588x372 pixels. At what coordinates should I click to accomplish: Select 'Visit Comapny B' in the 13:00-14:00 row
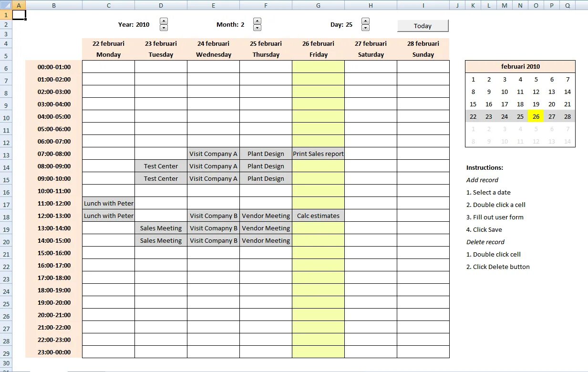point(213,228)
